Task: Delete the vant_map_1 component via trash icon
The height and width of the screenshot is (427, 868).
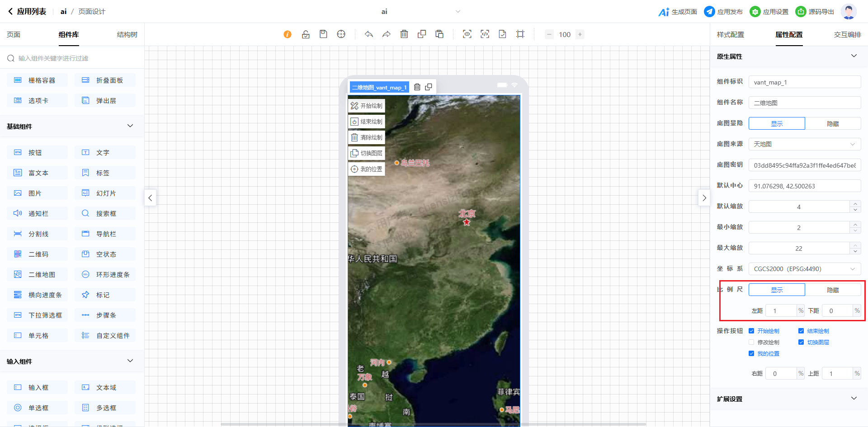Action: [x=417, y=87]
